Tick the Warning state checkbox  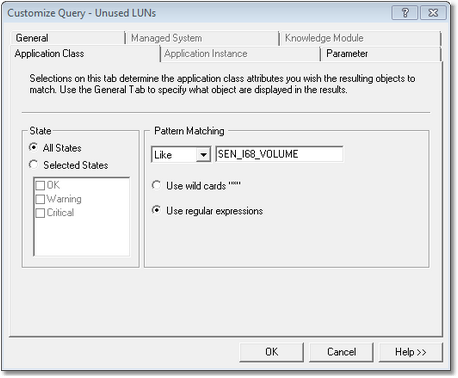(x=40, y=199)
